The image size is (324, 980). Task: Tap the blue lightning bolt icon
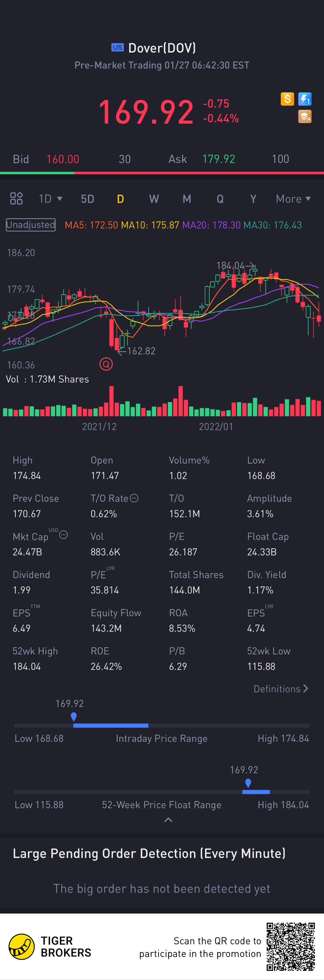click(x=305, y=99)
